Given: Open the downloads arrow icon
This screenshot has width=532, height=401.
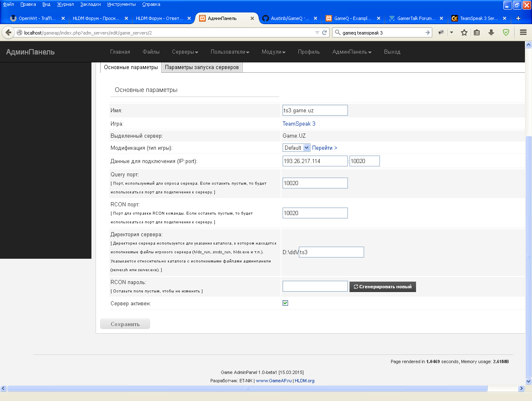Looking at the screenshot, I should [491, 32].
